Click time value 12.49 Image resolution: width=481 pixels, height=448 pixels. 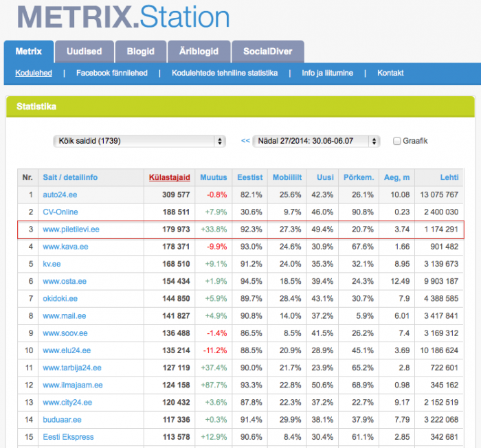point(400,282)
